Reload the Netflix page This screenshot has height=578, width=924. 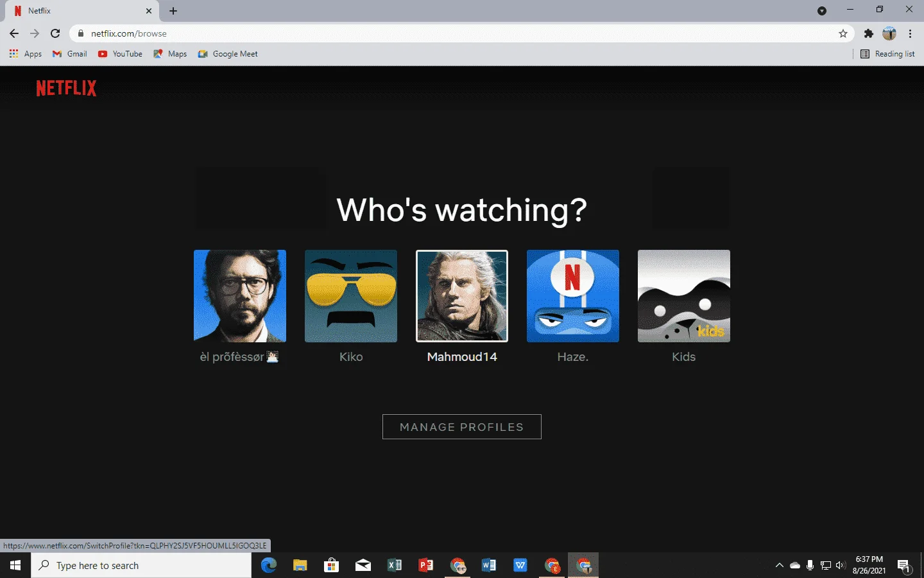(x=55, y=33)
